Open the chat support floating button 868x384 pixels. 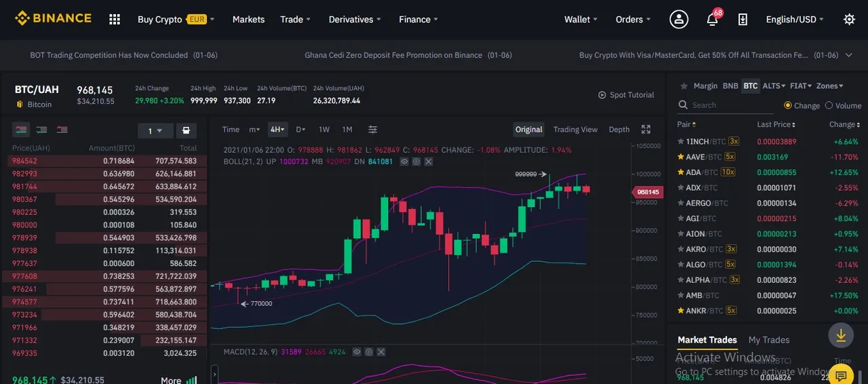tap(841, 375)
